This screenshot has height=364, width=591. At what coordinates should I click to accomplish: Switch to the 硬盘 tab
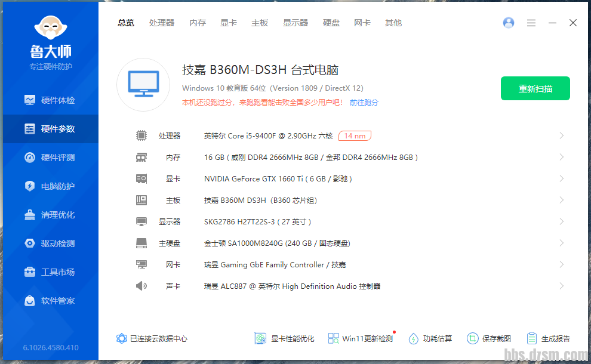tap(331, 23)
